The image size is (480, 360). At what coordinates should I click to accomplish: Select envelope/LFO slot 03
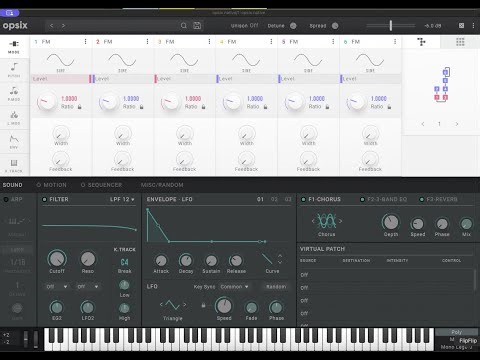point(288,199)
